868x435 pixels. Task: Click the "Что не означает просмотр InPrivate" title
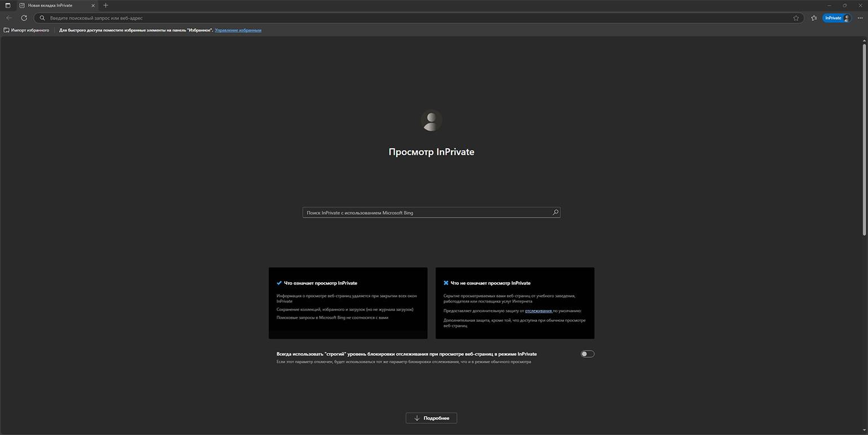click(x=490, y=283)
